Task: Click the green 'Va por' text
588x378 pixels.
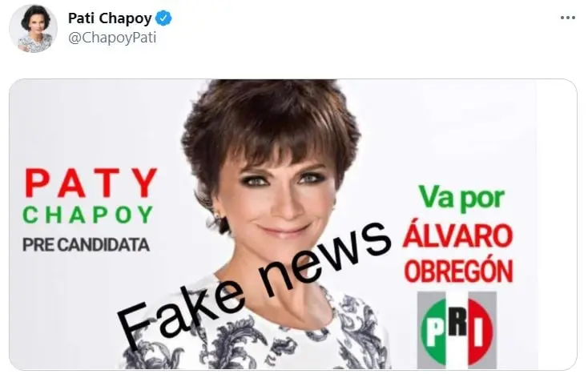Action: click(461, 197)
